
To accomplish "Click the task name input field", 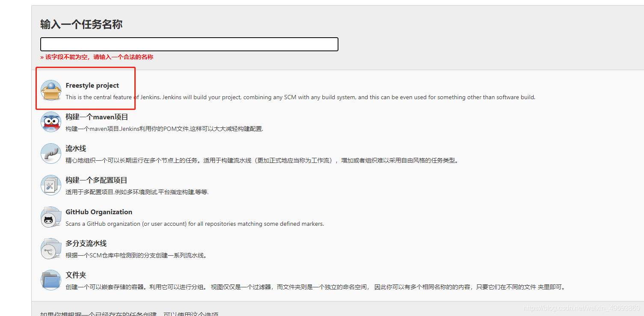I will 189,44.
